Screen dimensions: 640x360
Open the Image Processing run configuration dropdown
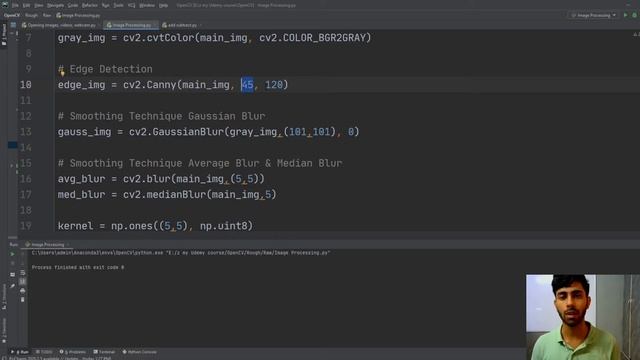click(593, 15)
